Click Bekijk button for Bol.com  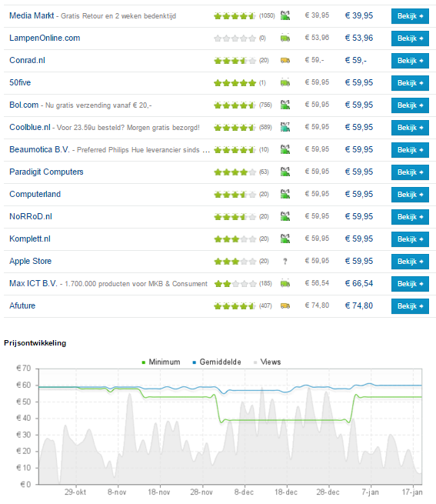pyautogui.click(x=410, y=105)
